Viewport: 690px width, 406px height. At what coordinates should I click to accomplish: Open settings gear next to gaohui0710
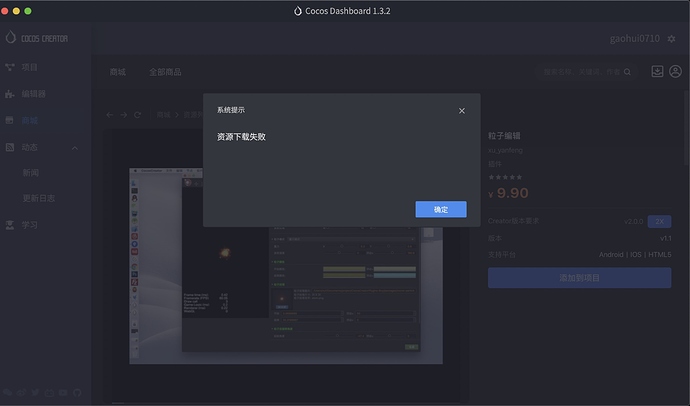[672, 39]
